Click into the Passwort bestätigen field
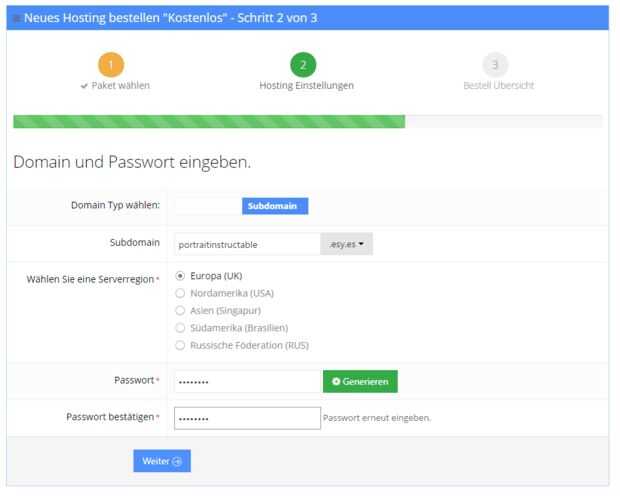The image size is (620, 499). pyautogui.click(x=247, y=417)
